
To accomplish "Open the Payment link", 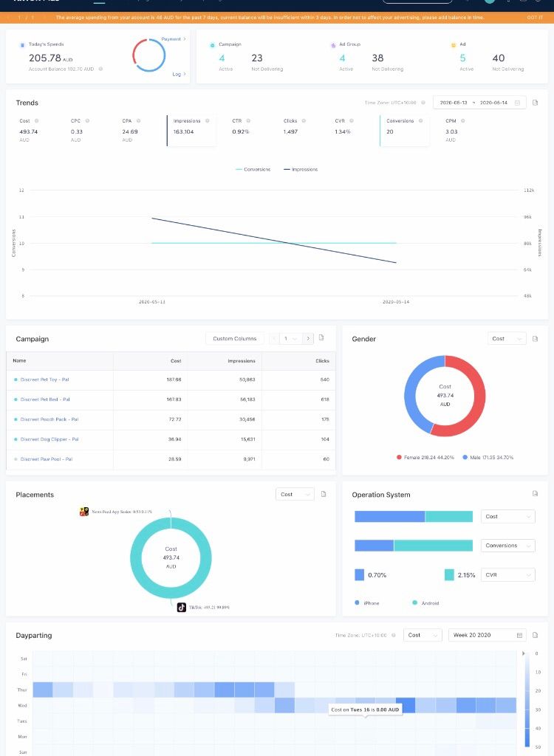I will 174,39.
